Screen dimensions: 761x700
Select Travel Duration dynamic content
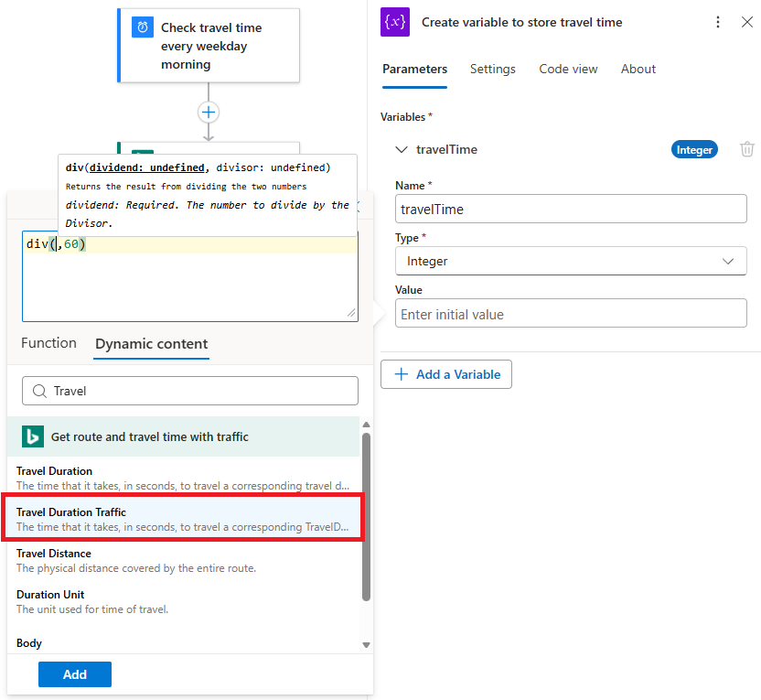[x=184, y=479]
